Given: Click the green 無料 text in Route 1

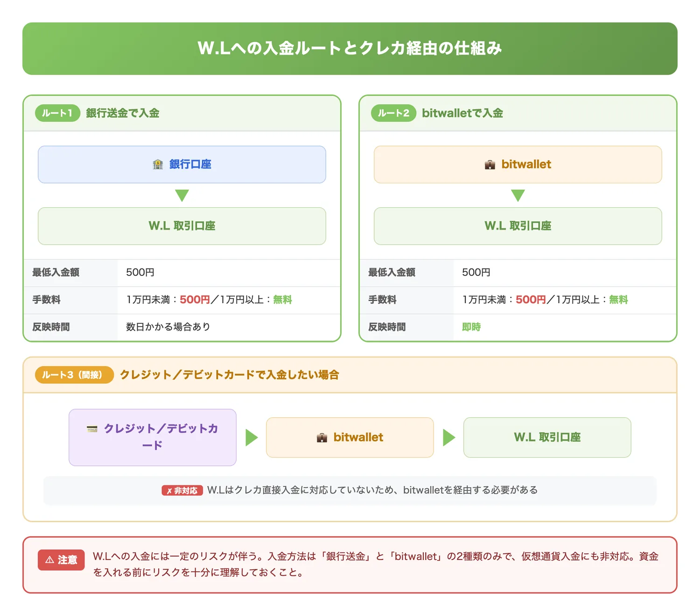Looking at the screenshot, I should (282, 300).
